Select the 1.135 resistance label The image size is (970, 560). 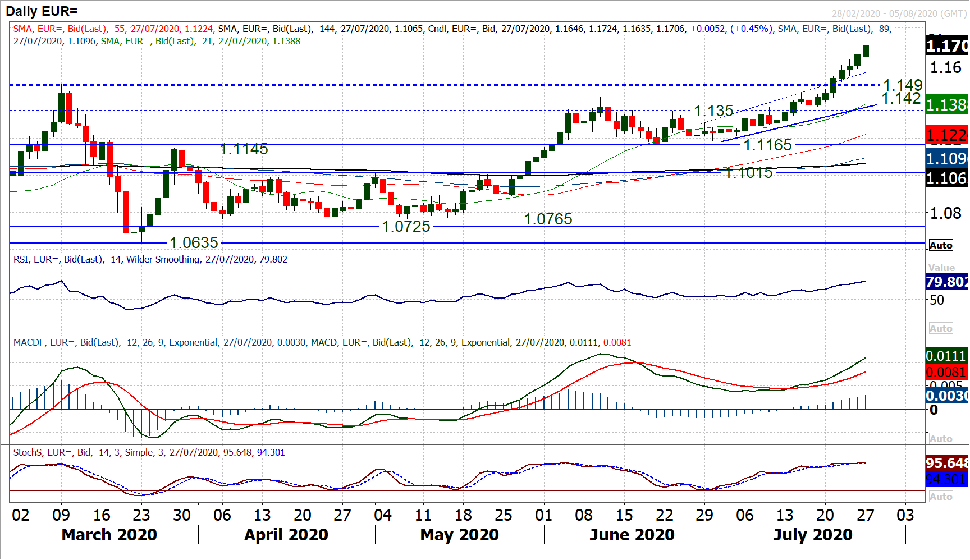[x=713, y=111]
